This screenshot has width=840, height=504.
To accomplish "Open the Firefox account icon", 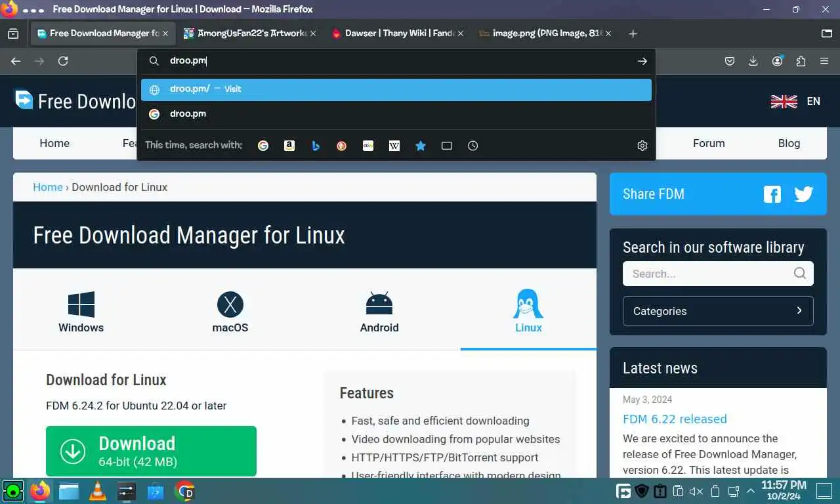I will [x=777, y=61].
